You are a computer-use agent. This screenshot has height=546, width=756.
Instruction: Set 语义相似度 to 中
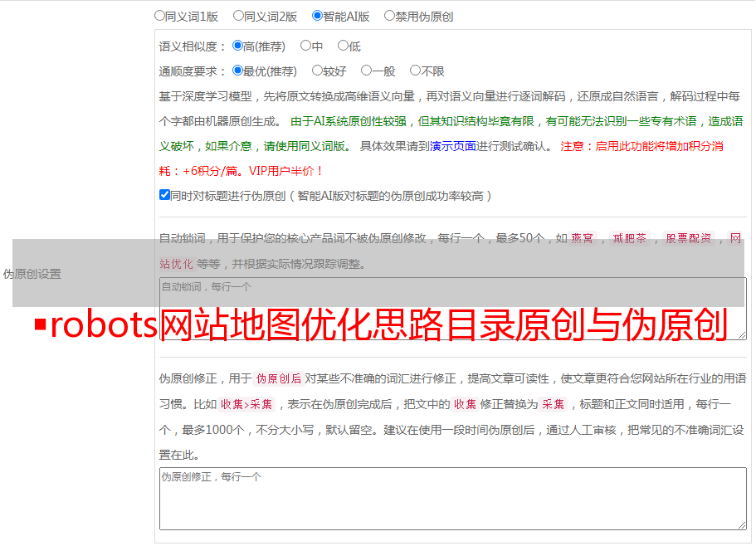coord(305,46)
